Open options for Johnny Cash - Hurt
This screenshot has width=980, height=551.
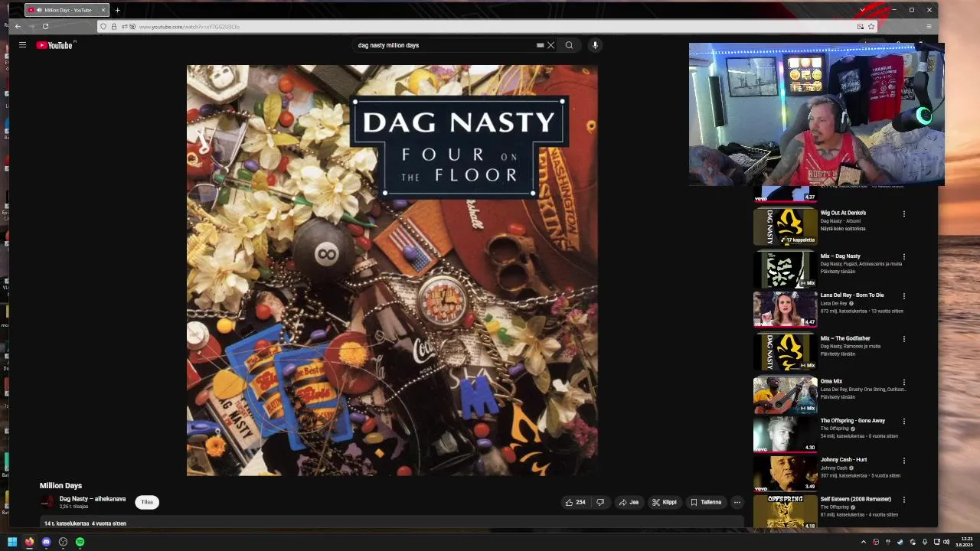904,461
